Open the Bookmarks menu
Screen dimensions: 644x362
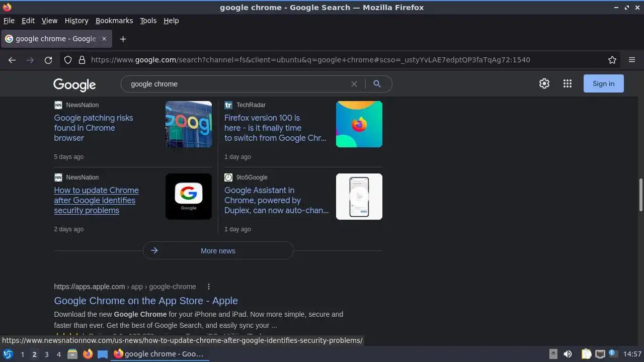(x=114, y=21)
